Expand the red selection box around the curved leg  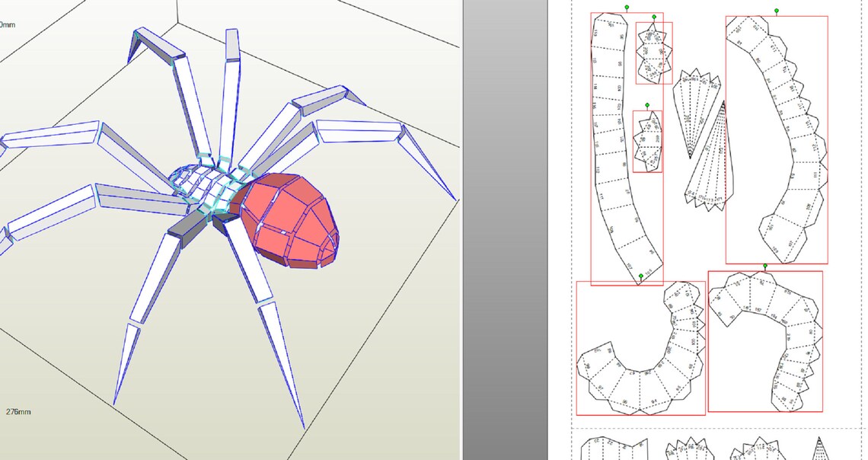click(826, 137)
